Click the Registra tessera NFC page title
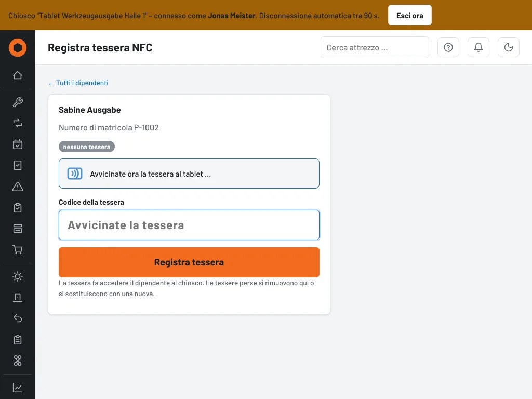This screenshot has width=532, height=399. coord(100,47)
